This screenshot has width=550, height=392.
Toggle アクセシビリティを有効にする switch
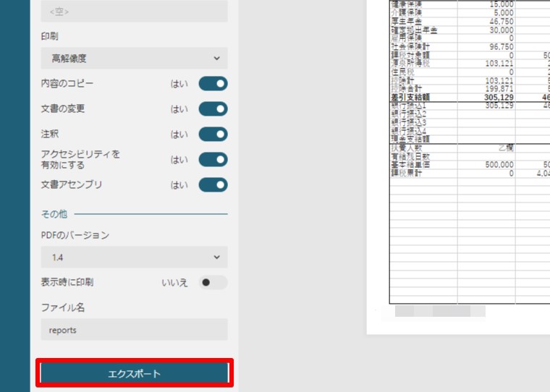[x=213, y=160]
